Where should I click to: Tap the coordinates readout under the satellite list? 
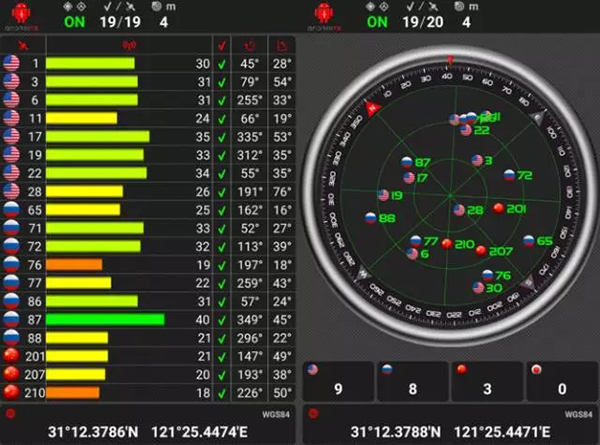coord(148,432)
